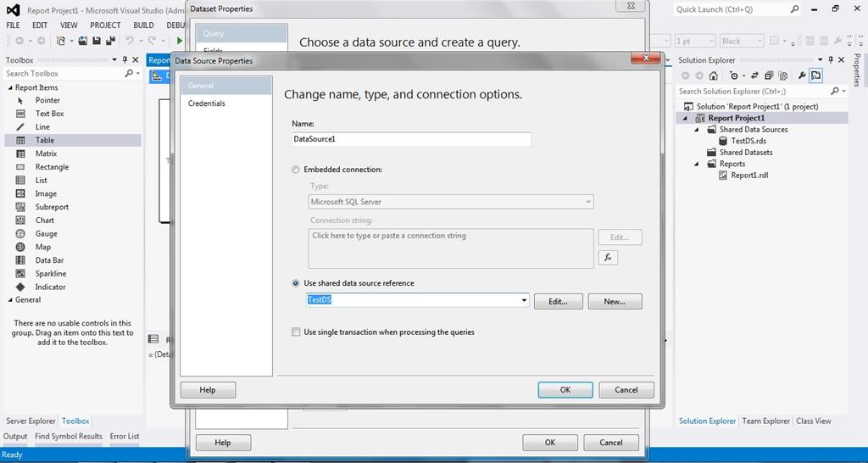Click the Show All Files icon
The height and width of the screenshot is (463, 868).
pos(783,75)
